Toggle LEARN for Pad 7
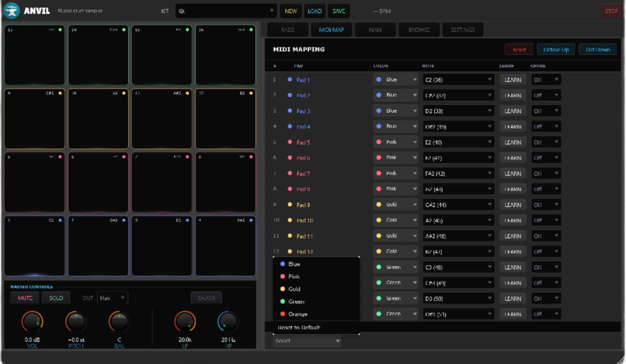This screenshot has width=626, height=364. click(513, 173)
